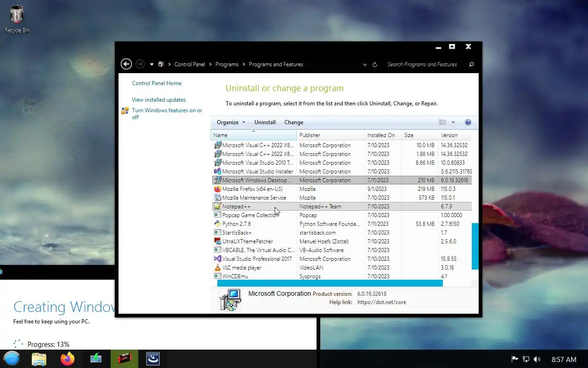Image resolution: width=588 pixels, height=368 pixels.
Task: Open Turn Windows features on or off
Action: click(x=167, y=114)
